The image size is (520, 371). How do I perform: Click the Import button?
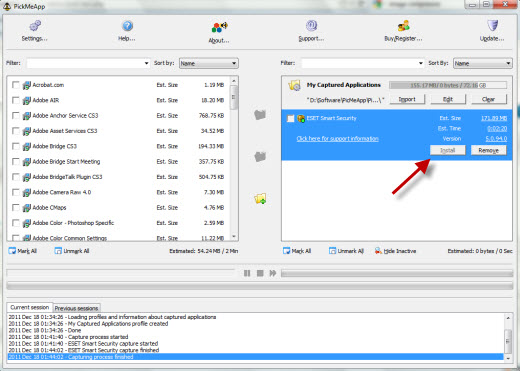(407, 99)
